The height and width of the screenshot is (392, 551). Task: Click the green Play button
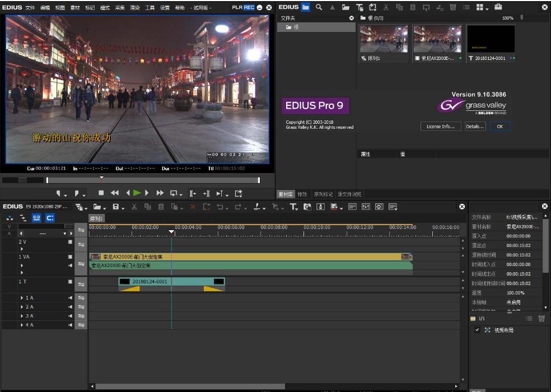pos(137,193)
